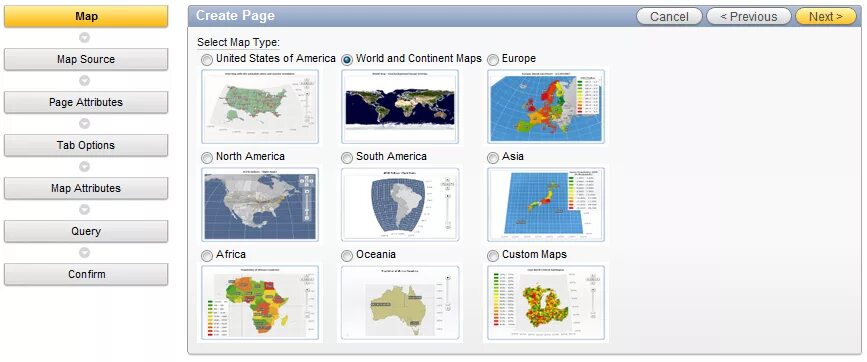Click the World and Continent Maps label
This screenshot has width=867, height=362.
pos(419,59)
